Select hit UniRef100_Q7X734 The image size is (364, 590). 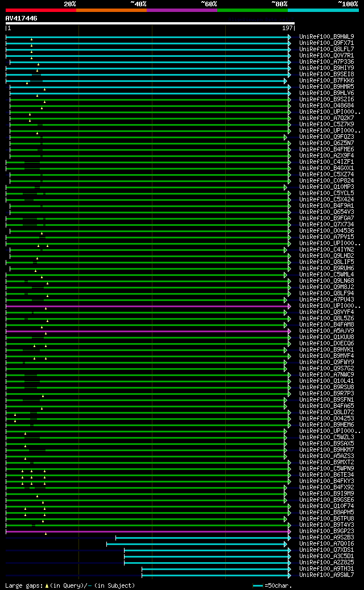point(326,224)
